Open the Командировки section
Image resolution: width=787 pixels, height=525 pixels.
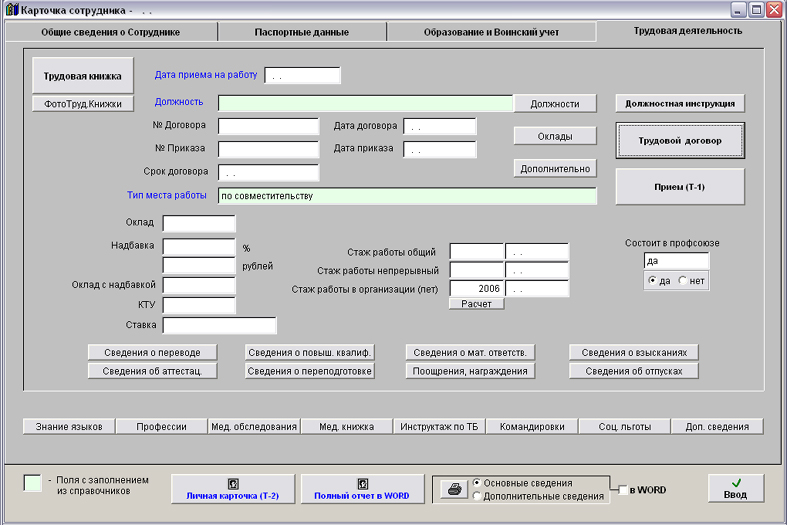pos(532,426)
